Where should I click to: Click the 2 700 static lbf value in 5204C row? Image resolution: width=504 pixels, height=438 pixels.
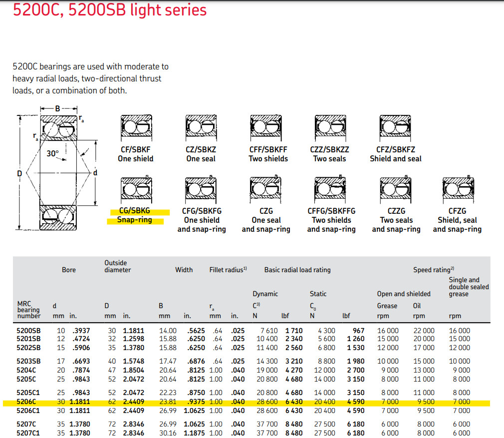[356, 370]
